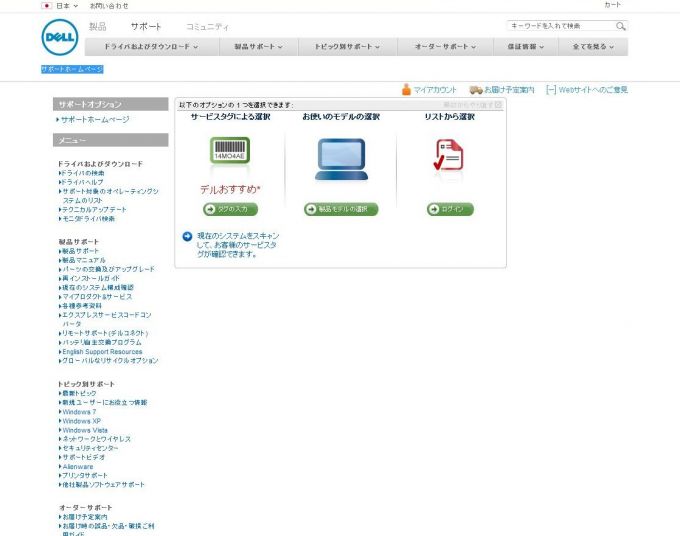The image size is (680, 536).
Task: Open the 日本 country selector dropdown
Action: [67, 6]
